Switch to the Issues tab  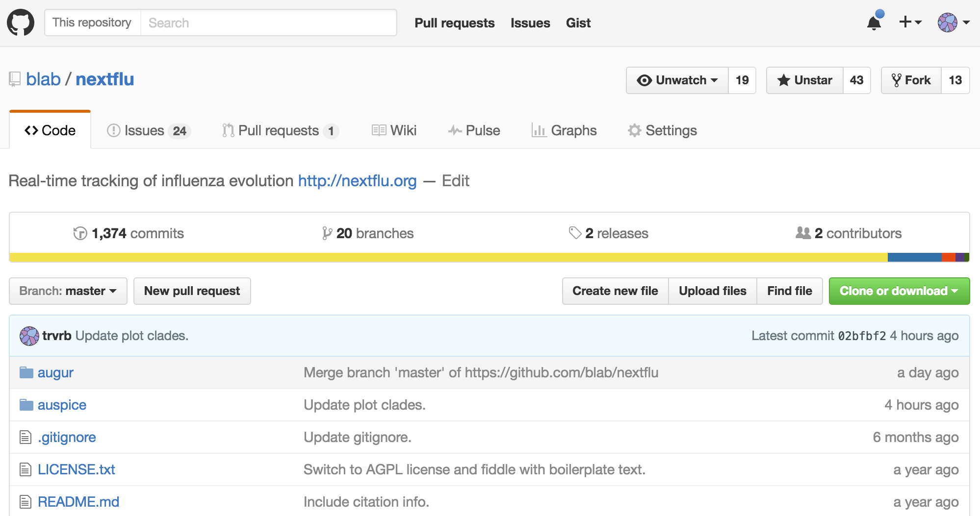148,131
